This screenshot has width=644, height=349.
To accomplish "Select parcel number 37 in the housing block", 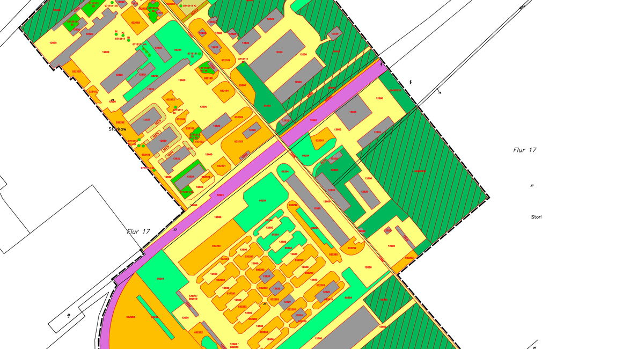I will pyautogui.click(x=264, y=304).
